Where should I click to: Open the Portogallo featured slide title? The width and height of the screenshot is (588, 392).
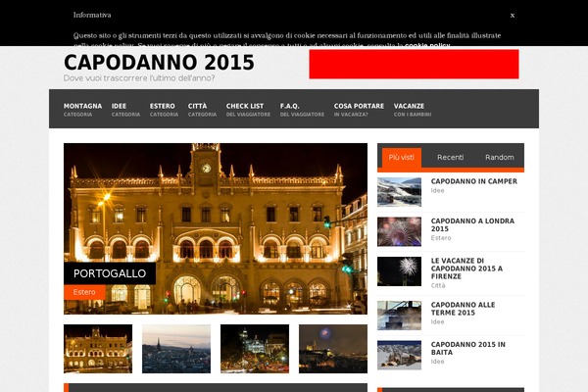(x=110, y=273)
